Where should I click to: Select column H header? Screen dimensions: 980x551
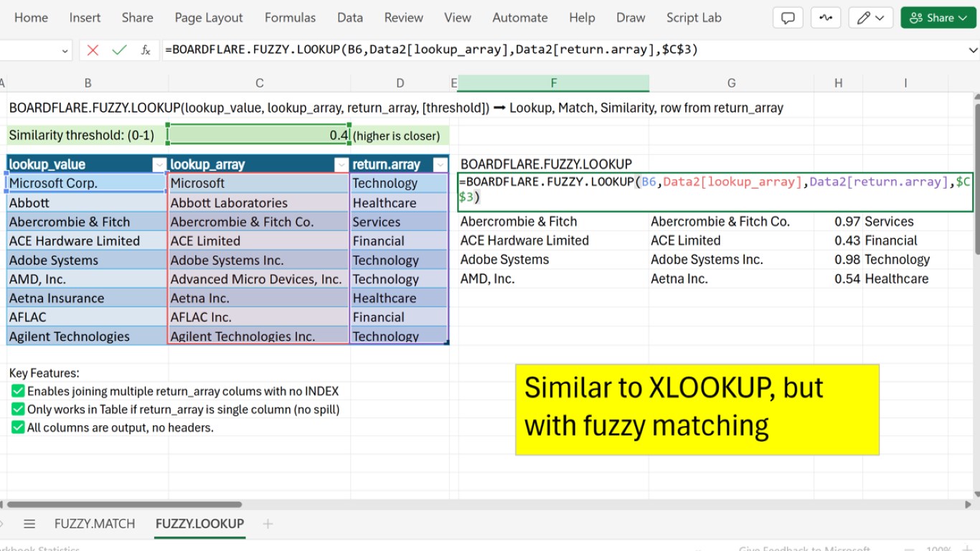(838, 83)
